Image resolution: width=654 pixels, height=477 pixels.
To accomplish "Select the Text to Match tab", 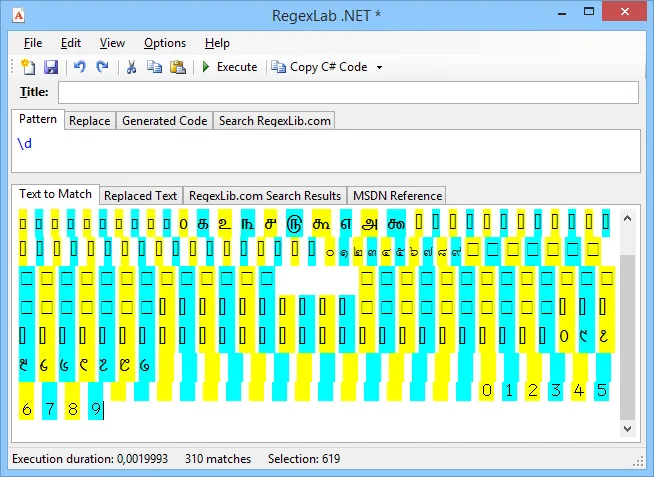I will 55,194.
